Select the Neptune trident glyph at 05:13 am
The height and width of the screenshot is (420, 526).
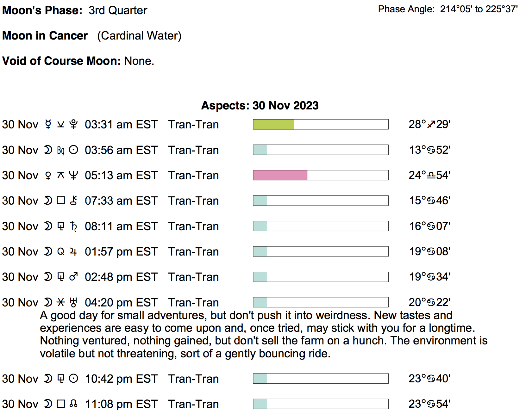tap(73, 175)
